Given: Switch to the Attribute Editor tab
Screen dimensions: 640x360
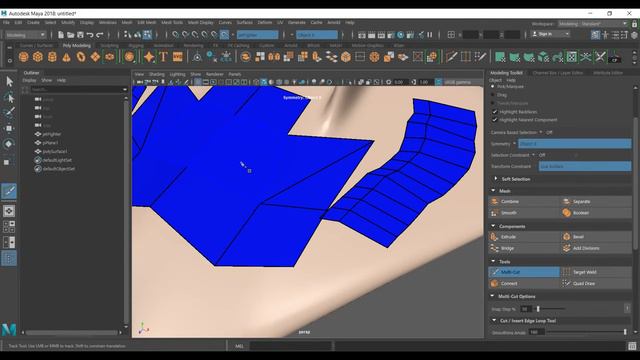Looking at the screenshot, I should coord(608,73).
